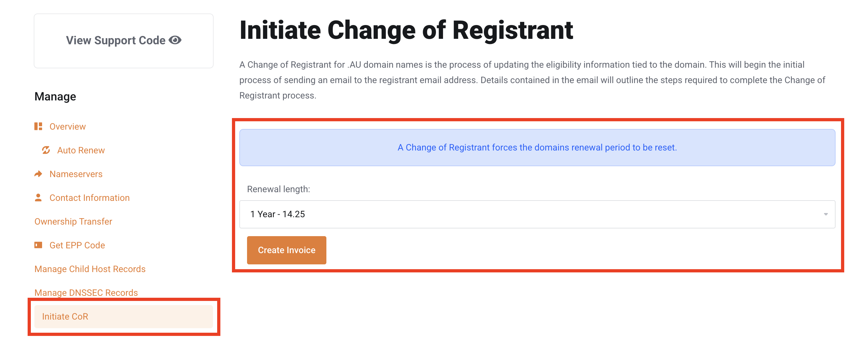Open Auto Renew settings
The height and width of the screenshot is (351, 868).
81,150
